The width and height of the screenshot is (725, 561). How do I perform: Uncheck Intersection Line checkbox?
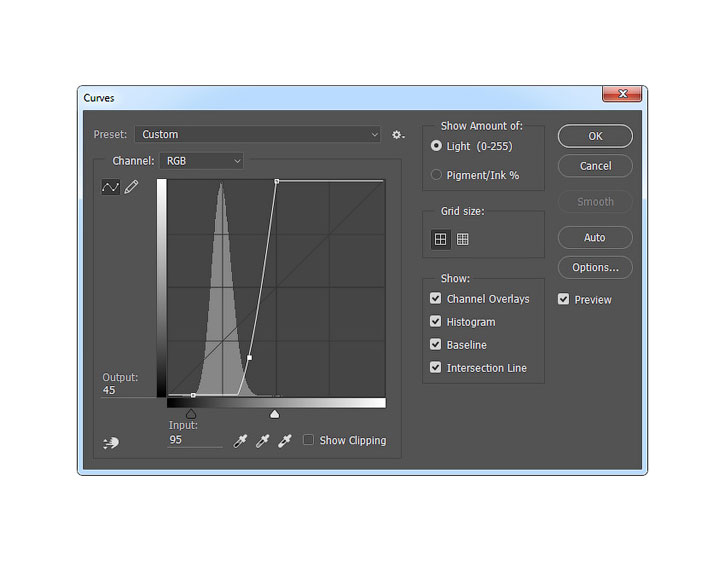[436, 368]
